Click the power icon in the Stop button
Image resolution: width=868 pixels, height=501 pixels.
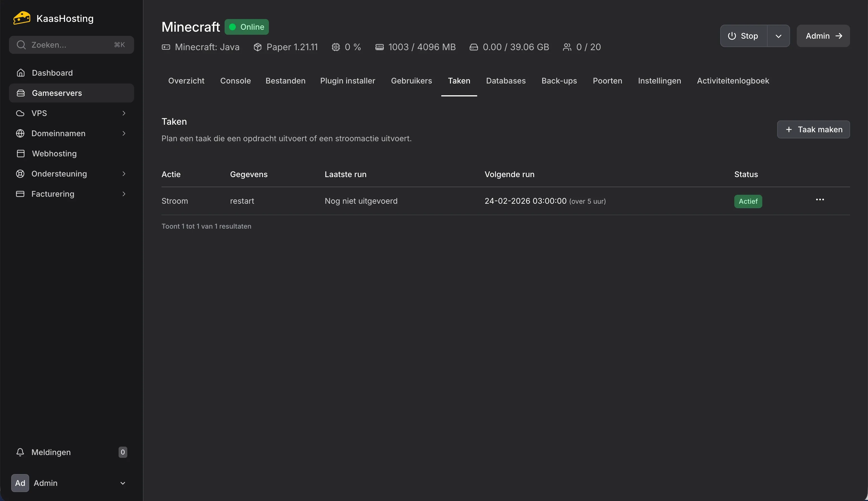coord(731,36)
